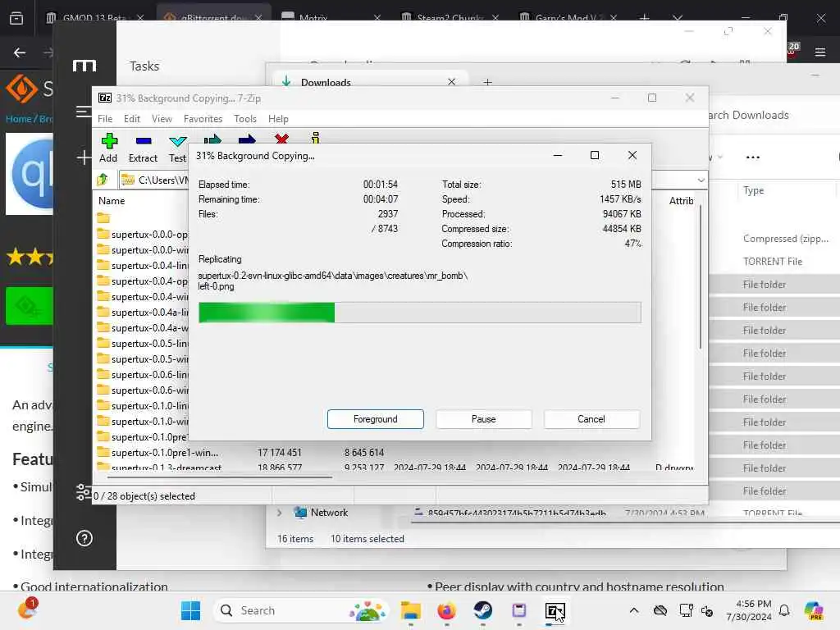The height and width of the screenshot is (630, 840).
Task: Click the Foreground button
Action: [376, 419]
